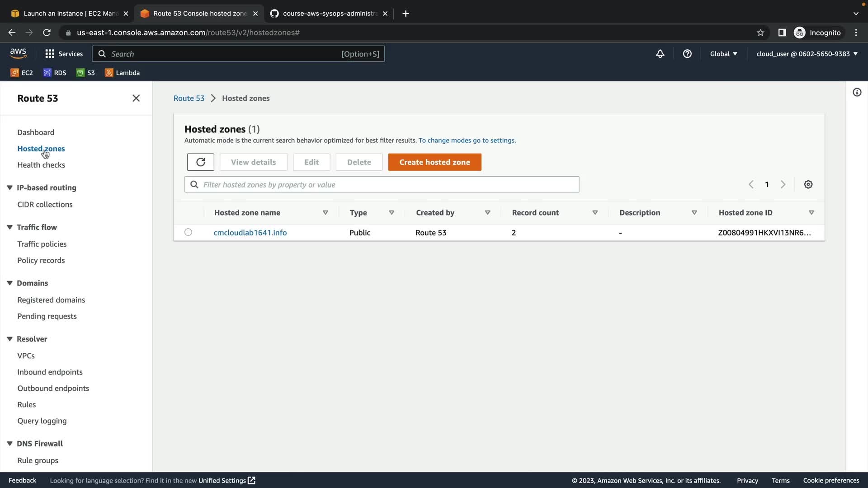Collapse the Traffic flow section

(x=10, y=227)
